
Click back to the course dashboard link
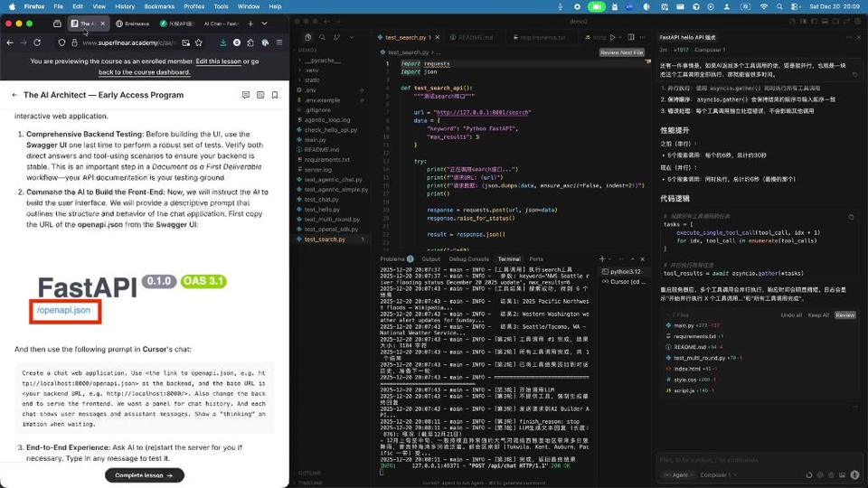tap(144, 72)
